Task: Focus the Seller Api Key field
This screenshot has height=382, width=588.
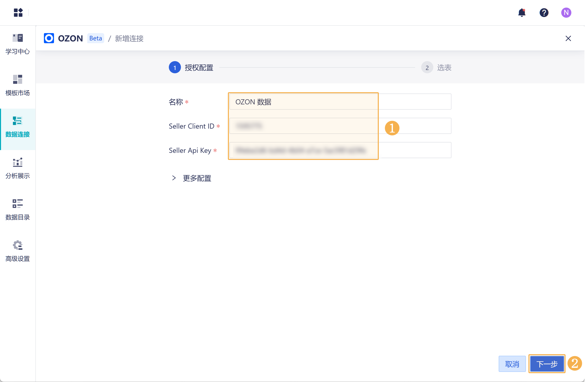Action: [x=340, y=150]
